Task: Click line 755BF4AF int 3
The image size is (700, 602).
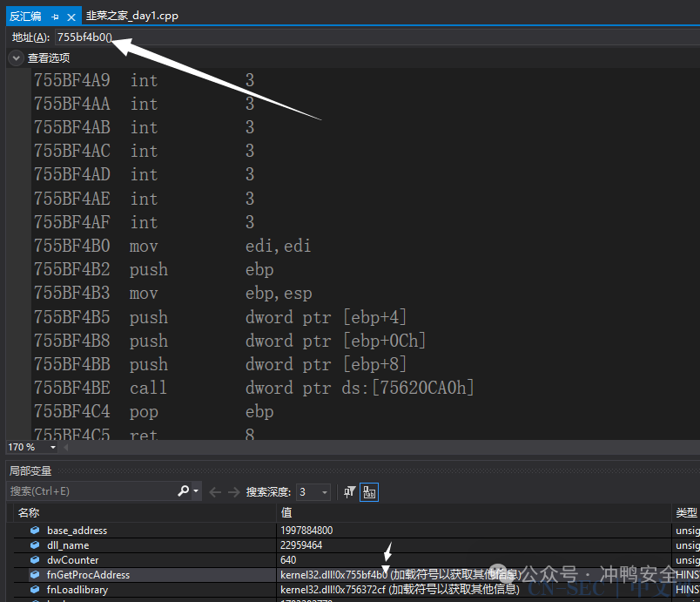Action: 145,222
